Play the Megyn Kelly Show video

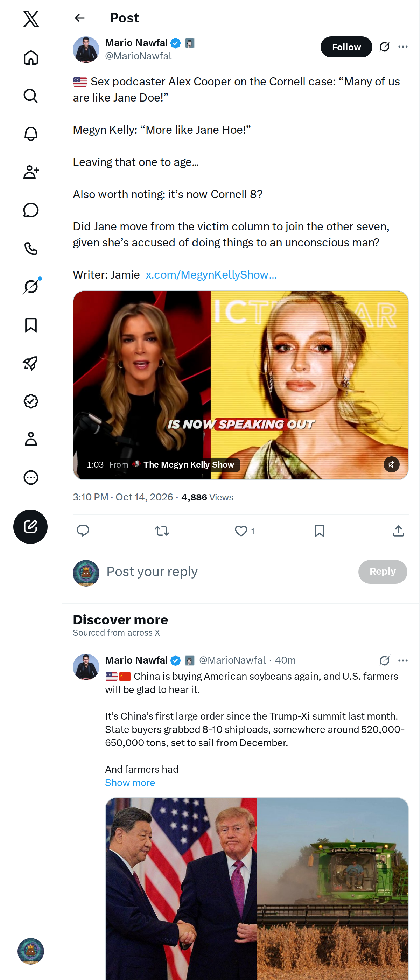coord(240,385)
